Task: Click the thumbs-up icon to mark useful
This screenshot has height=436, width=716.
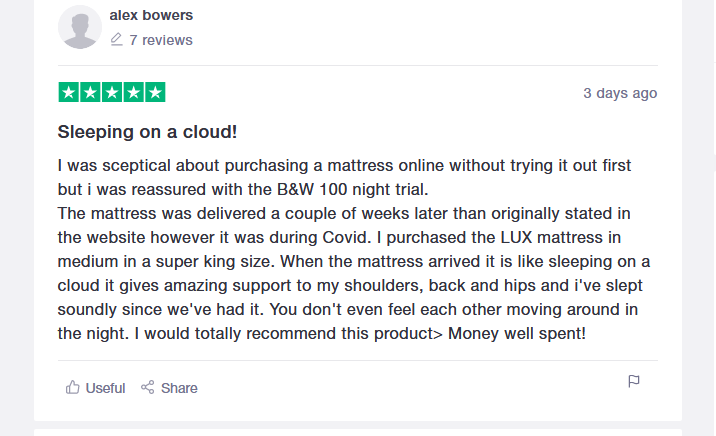Action: (x=73, y=388)
